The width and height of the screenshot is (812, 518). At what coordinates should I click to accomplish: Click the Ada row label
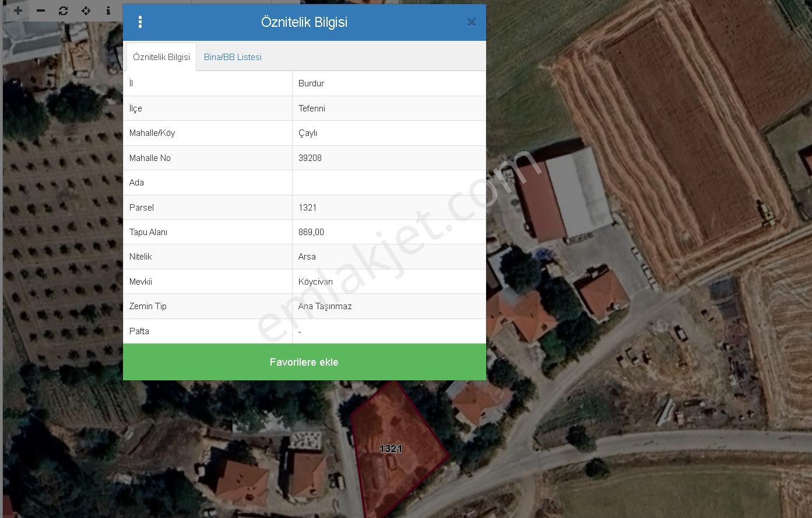[136, 183]
